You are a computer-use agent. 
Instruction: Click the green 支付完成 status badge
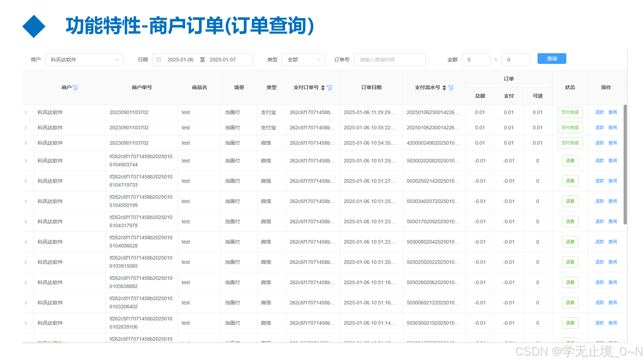tap(570, 112)
